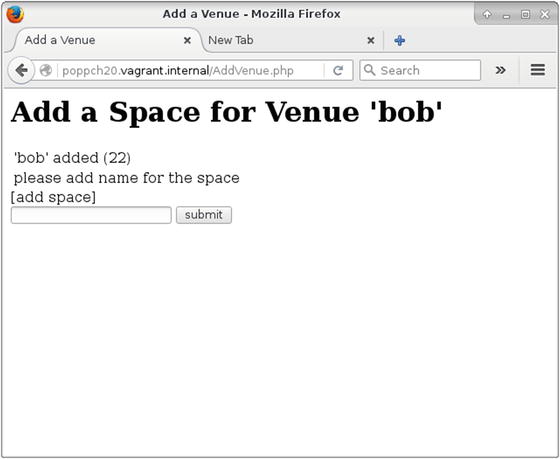The image size is (560, 459).
Task: Close the 'New Tab' tab
Action: pyautogui.click(x=371, y=40)
